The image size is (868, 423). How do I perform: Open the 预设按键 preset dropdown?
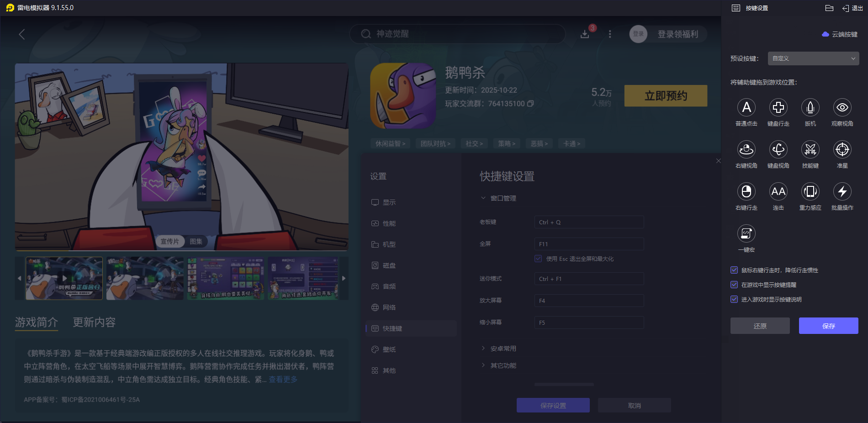(813, 58)
